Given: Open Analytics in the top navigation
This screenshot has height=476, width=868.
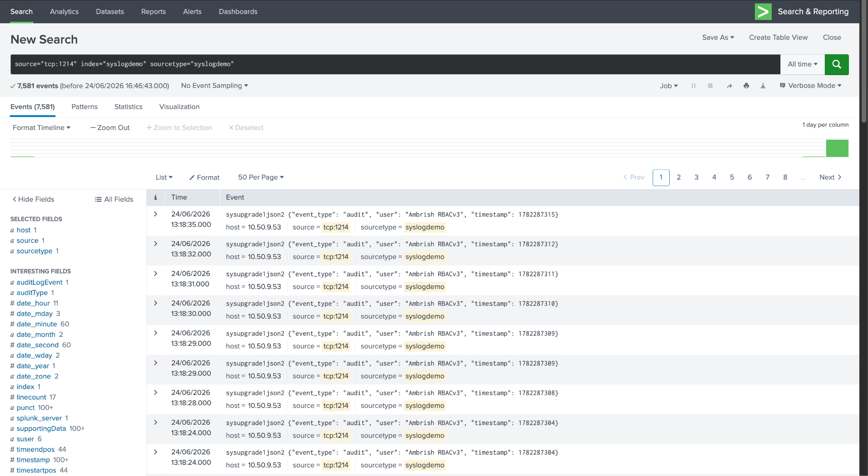Looking at the screenshot, I should [x=64, y=11].
